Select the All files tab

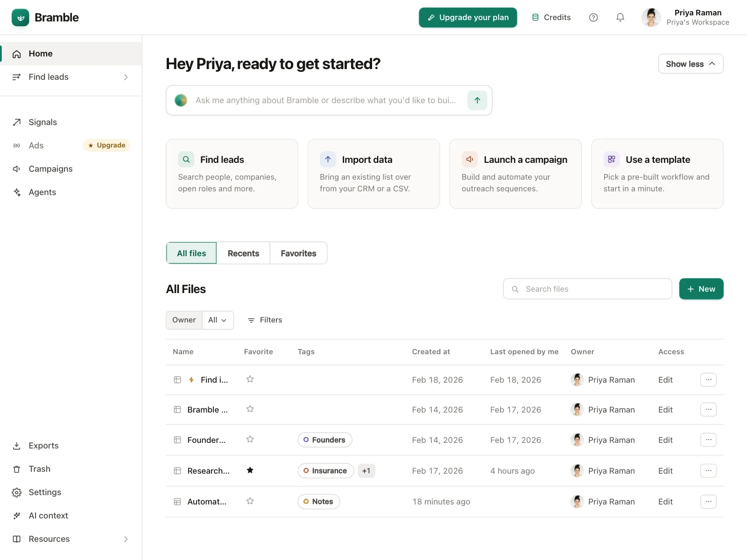pos(191,253)
